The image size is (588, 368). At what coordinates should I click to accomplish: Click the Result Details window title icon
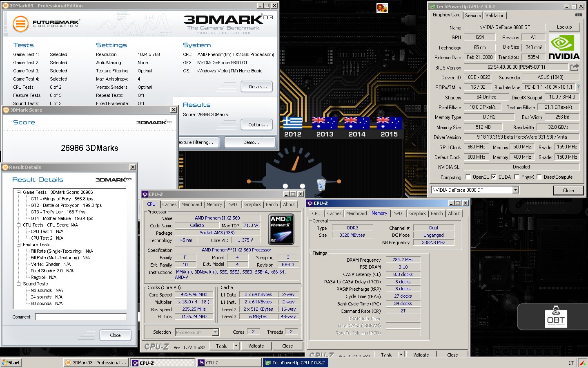5,167
